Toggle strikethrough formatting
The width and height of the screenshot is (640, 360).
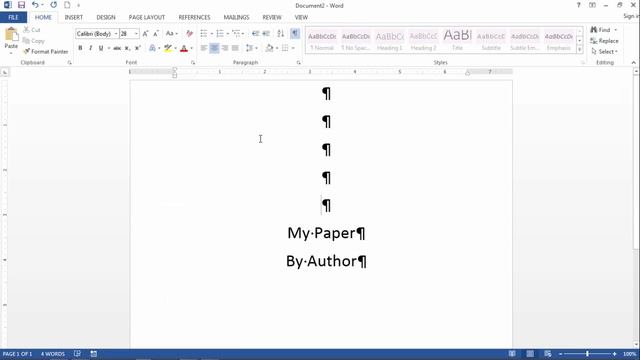(117, 48)
